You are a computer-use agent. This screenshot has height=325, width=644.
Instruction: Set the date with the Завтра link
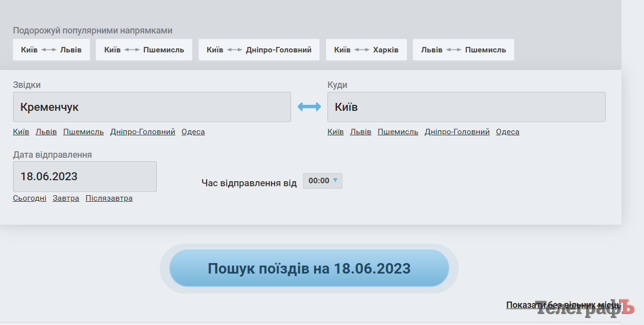[66, 198]
